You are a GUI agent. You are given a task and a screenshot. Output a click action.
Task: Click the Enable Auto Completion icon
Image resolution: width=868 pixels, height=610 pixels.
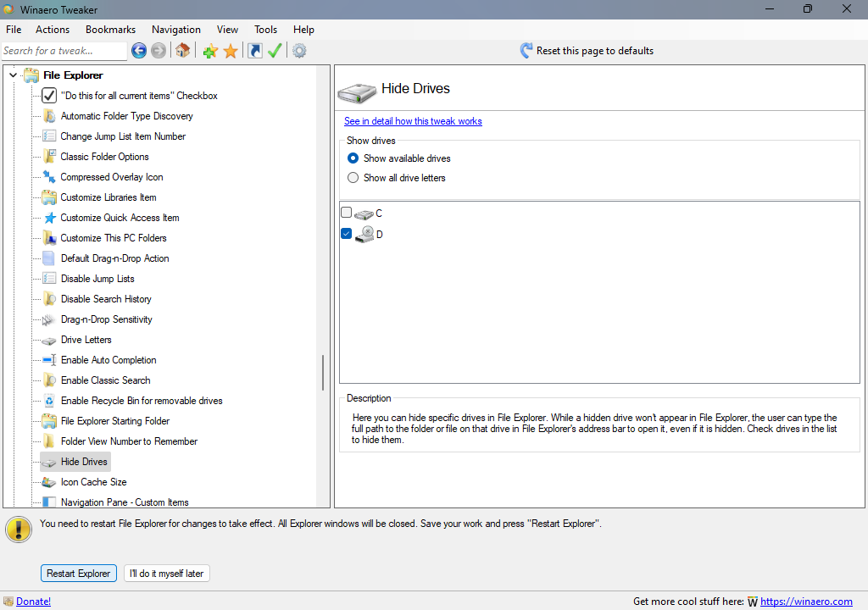[x=49, y=360]
